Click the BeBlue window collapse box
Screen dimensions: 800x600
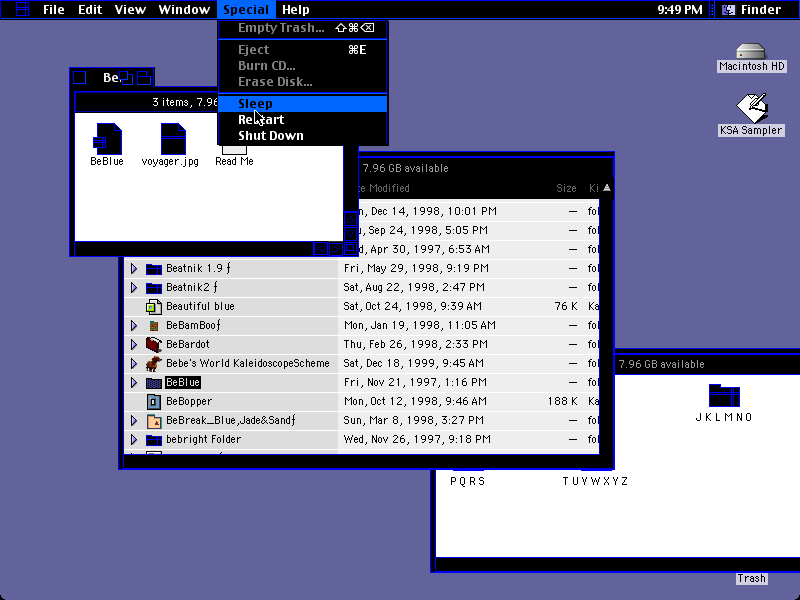pos(144,78)
